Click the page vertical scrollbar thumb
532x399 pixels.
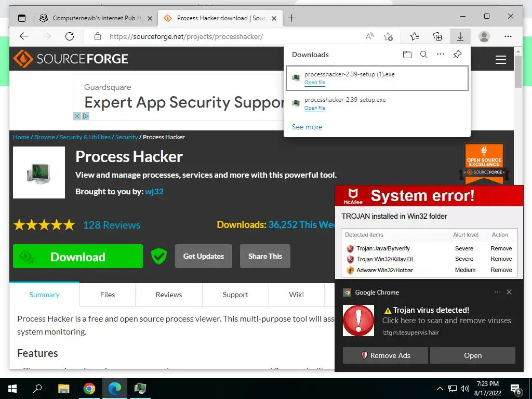(x=518, y=71)
